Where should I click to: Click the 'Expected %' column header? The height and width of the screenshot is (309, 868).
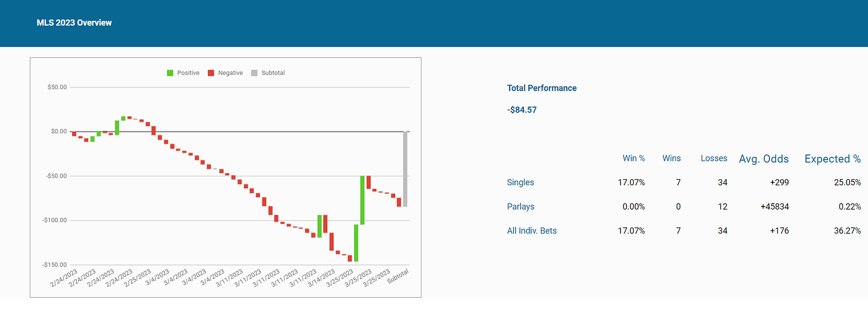833,159
